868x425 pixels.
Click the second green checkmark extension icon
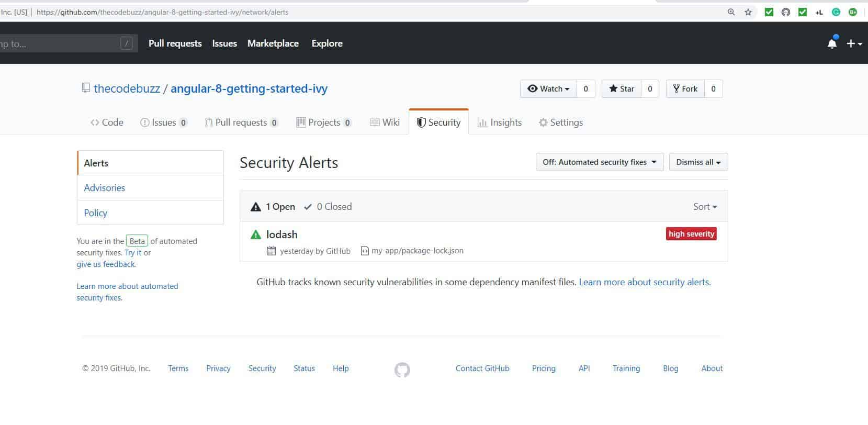click(x=803, y=12)
